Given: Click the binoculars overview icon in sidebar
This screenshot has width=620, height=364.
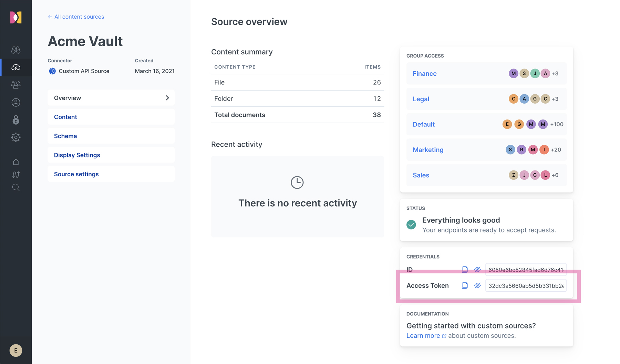Looking at the screenshot, I should (16, 50).
